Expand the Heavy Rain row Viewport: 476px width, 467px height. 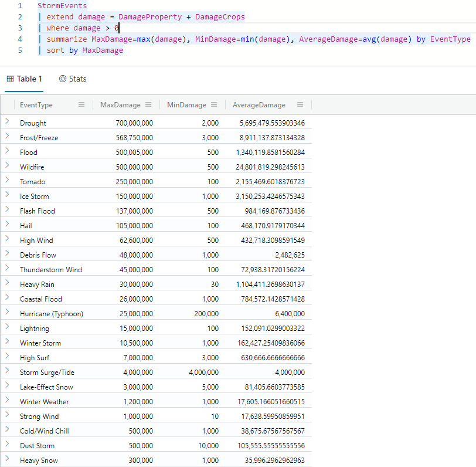pyautogui.click(x=7, y=283)
